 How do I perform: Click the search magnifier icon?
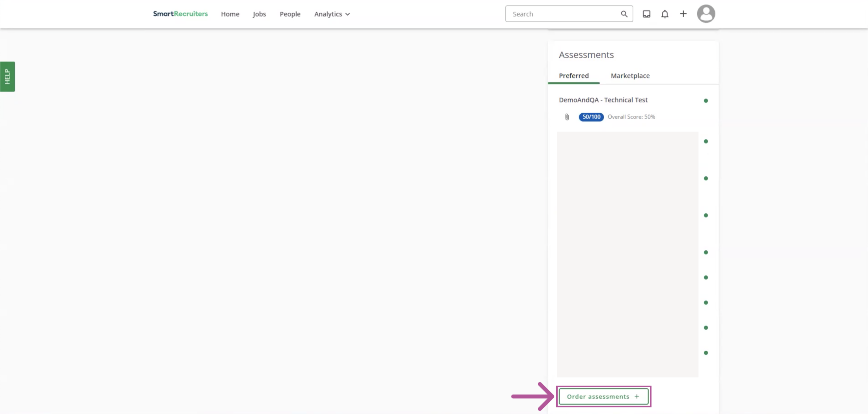coord(624,14)
